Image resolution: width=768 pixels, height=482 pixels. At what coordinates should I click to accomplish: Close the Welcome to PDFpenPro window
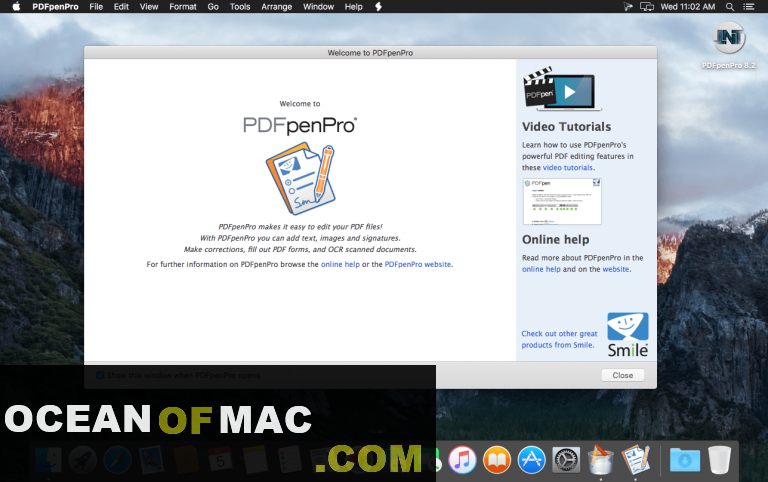623,375
